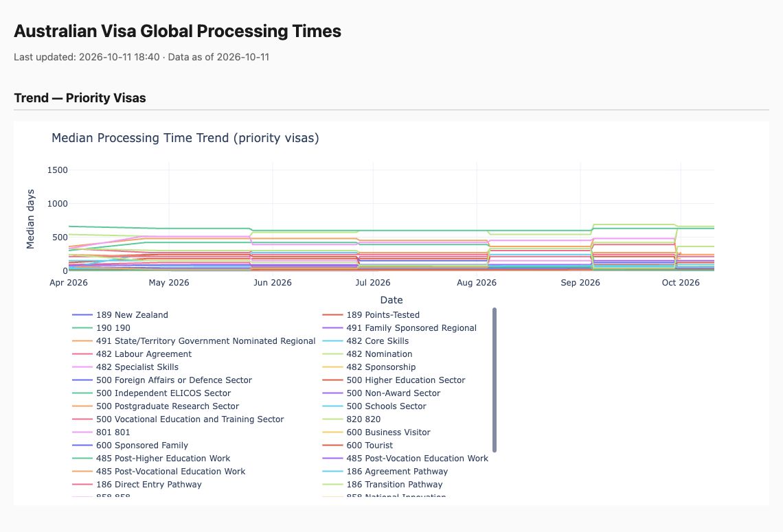783x532 pixels.
Task: Click the Jul 2026 x-axis label
Action: [373, 282]
